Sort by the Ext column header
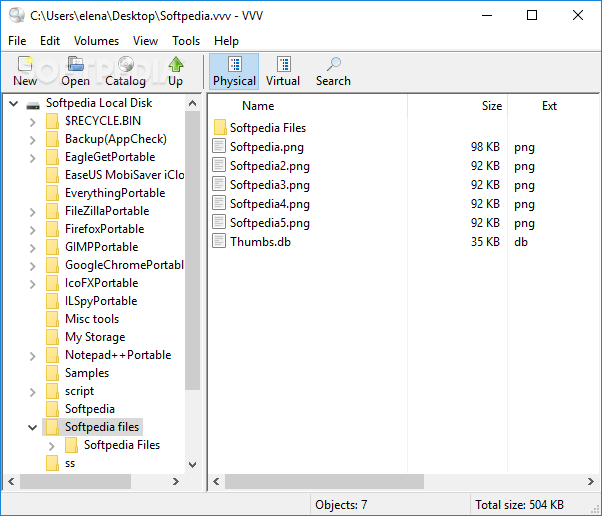Screen dimensions: 602x516 coord(549,106)
